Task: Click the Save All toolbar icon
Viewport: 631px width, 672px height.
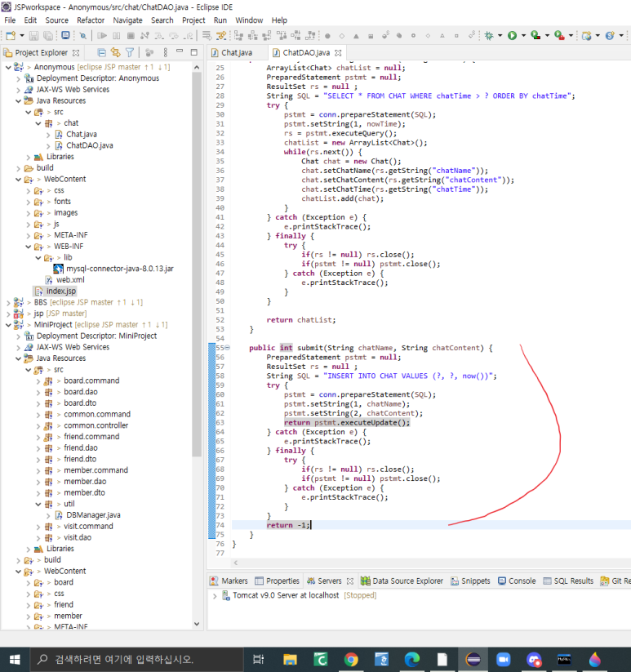Action: coord(48,36)
